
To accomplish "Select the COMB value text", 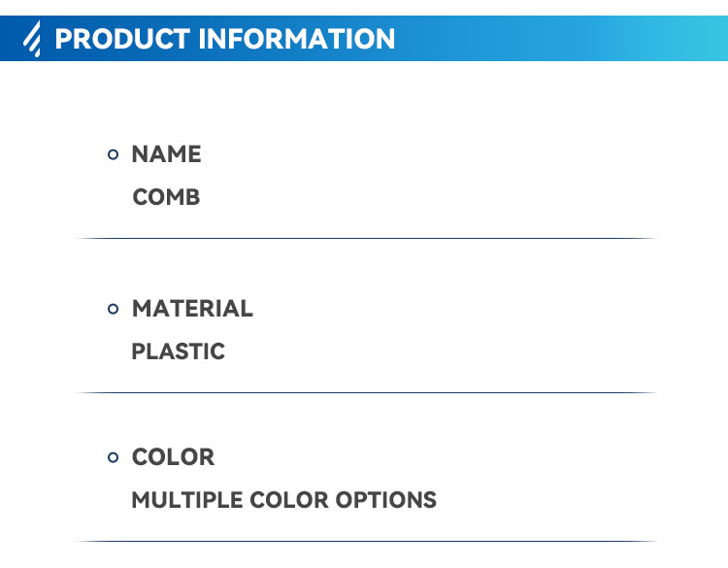I will (166, 197).
